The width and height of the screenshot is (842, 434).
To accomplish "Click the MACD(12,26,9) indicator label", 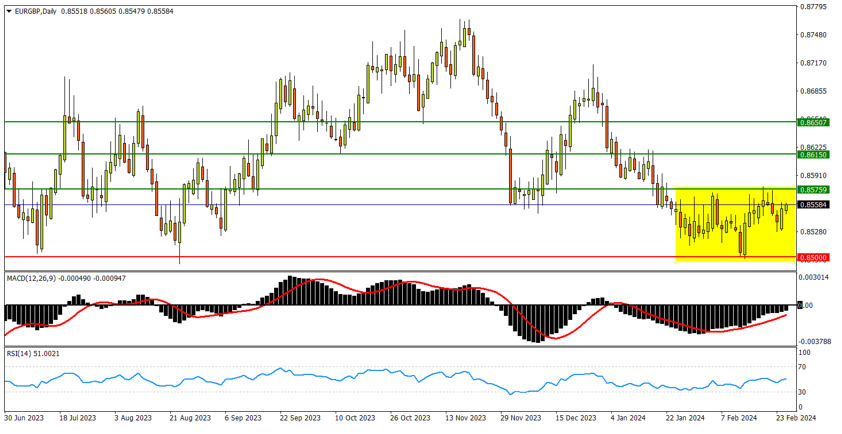I will coord(40,276).
